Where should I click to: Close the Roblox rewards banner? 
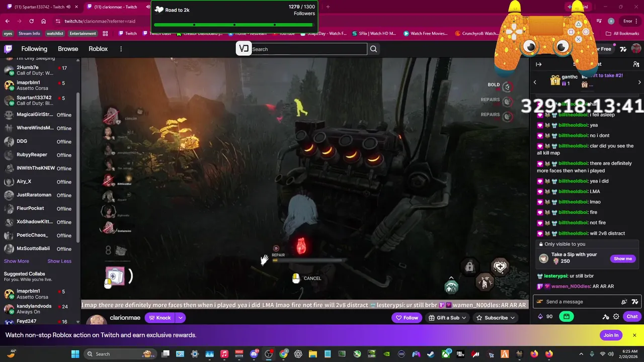point(634,335)
